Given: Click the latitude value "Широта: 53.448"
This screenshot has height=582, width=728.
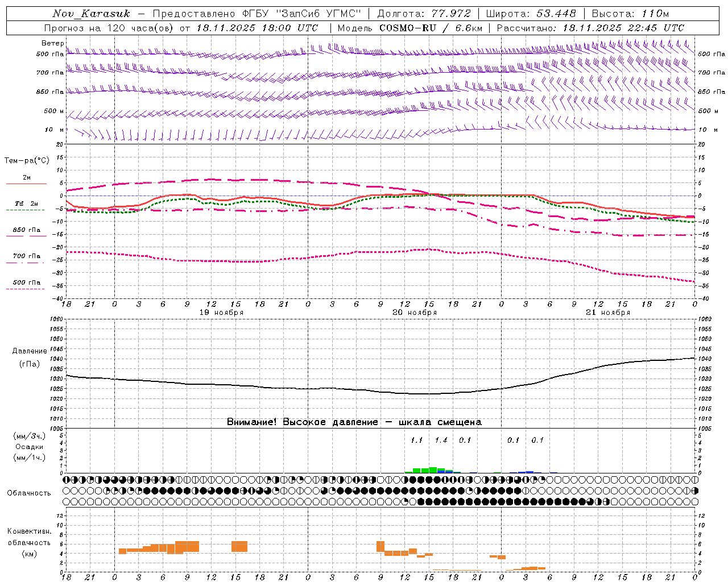Looking at the screenshot, I should pos(531,14).
